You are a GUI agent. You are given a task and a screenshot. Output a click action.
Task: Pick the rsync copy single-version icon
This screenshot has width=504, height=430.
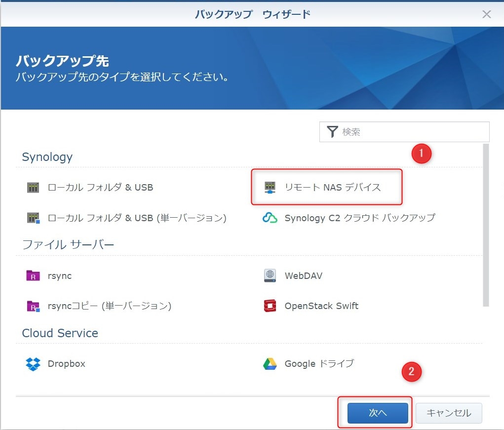pyautogui.click(x=33, y=306)
